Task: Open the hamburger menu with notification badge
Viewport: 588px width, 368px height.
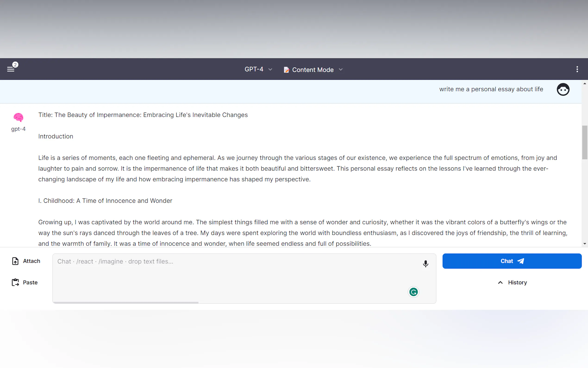Action: pyautogui.click(x=11, y=69)
